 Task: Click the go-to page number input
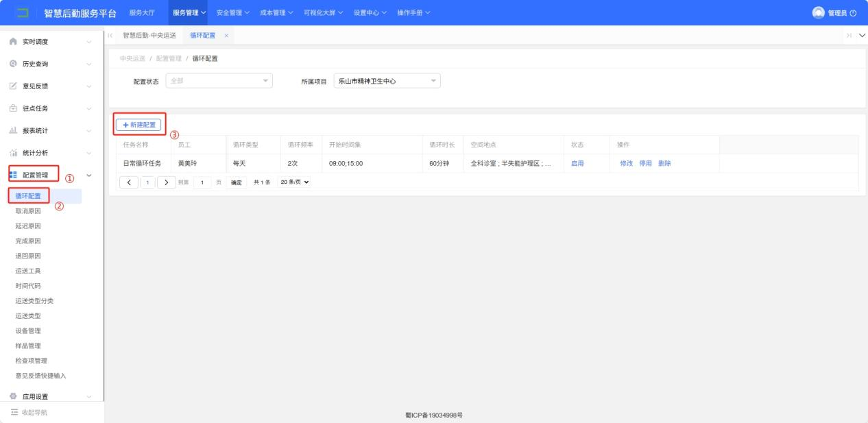pos(204,182)
